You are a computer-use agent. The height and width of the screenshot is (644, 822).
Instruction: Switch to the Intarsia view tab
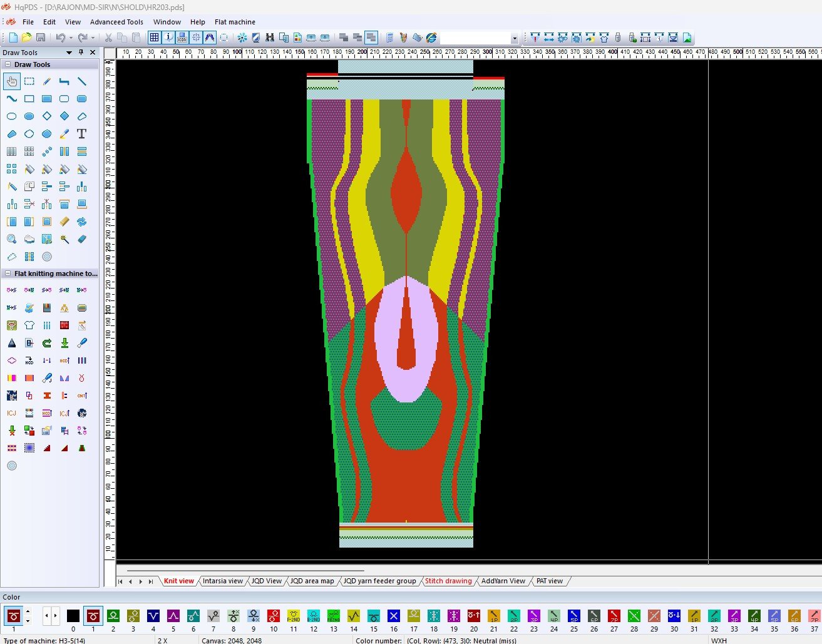[x=222, y=581]
